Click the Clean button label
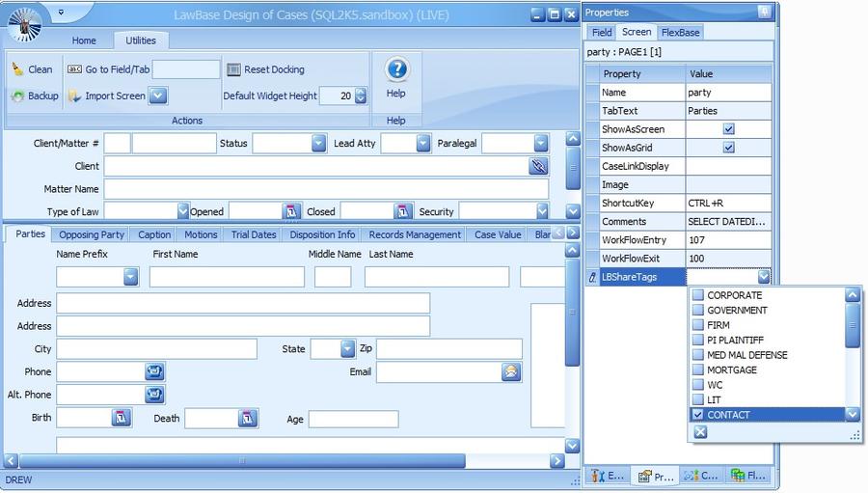Screen dimensions: 868x493 pos(41,69)
